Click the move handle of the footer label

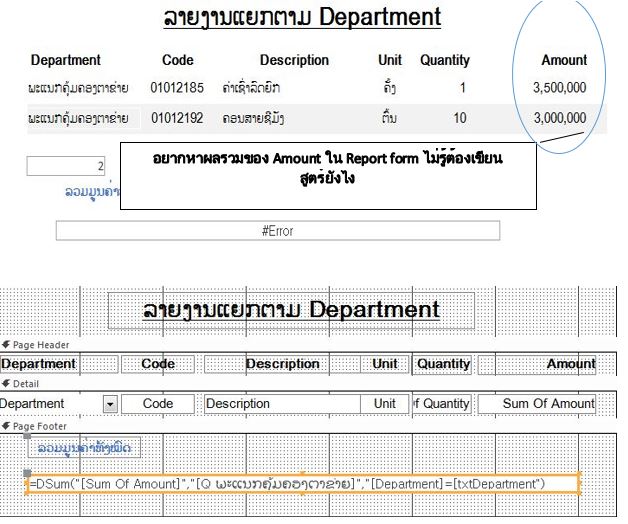(x=27, y=437)
